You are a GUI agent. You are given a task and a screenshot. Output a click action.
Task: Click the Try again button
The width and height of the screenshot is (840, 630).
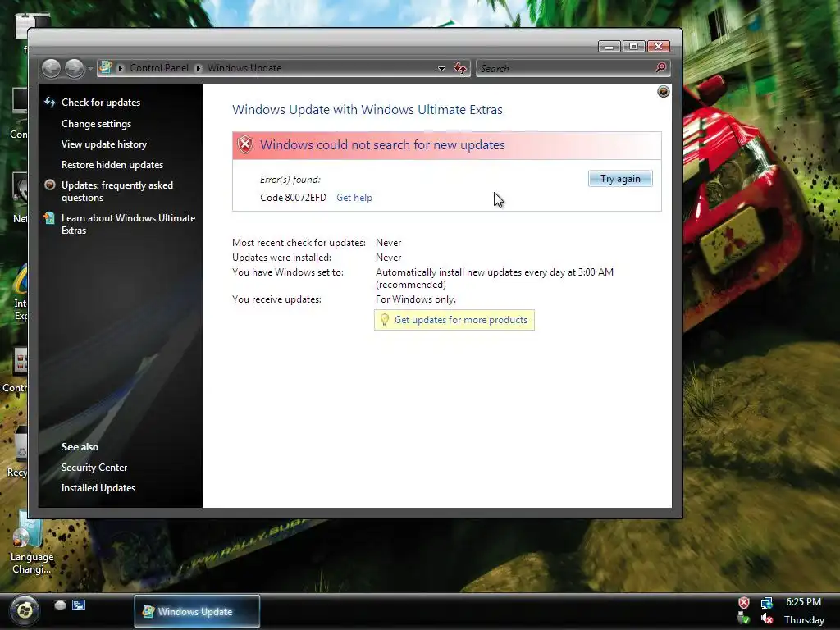(x=620, y=178)
